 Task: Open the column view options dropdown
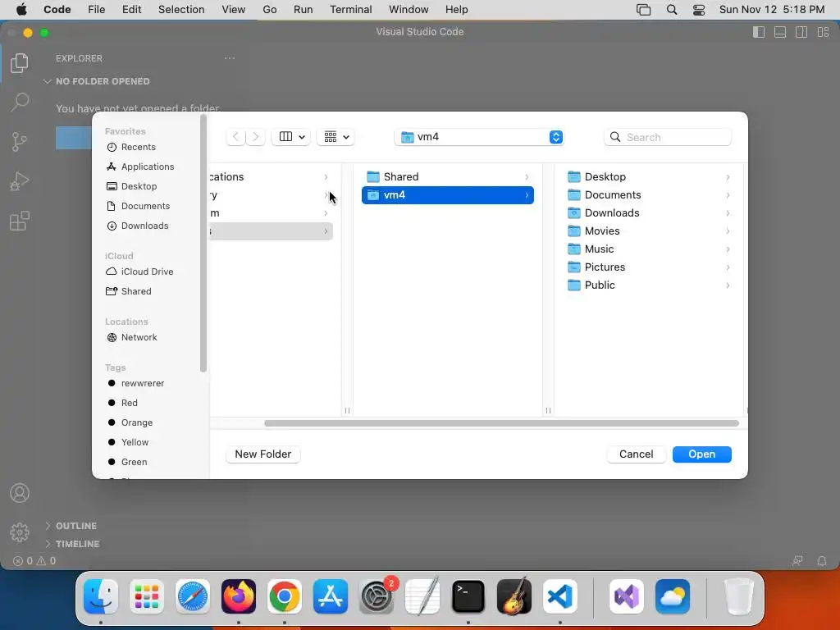click(291, 137)
